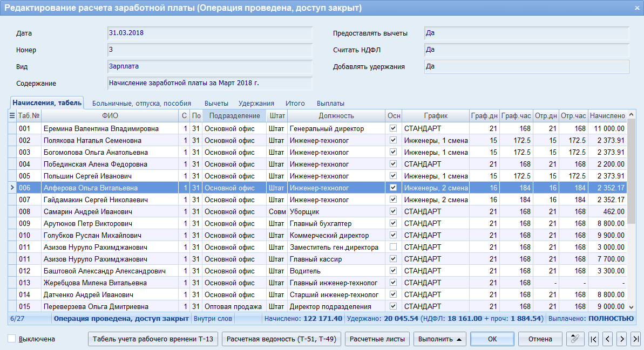
Task: Go to the first record
Action: point(593,339)
